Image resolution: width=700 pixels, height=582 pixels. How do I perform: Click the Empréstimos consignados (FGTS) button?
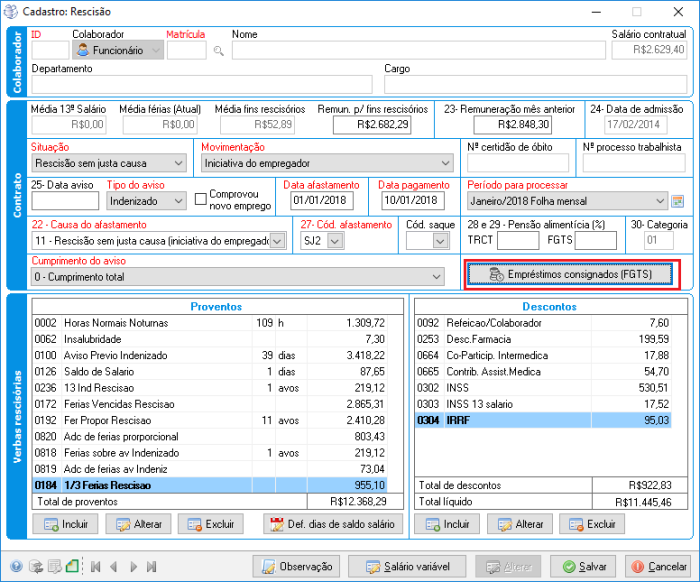[x=573, y=274]
